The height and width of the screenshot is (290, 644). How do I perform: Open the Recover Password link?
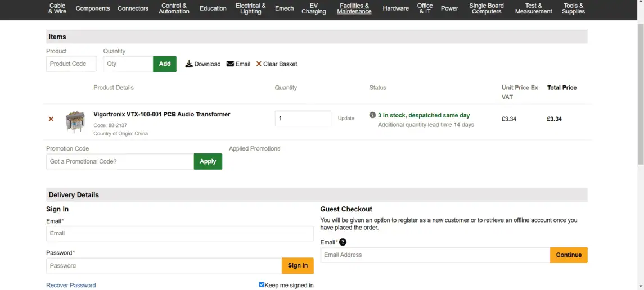pos(71,285)
